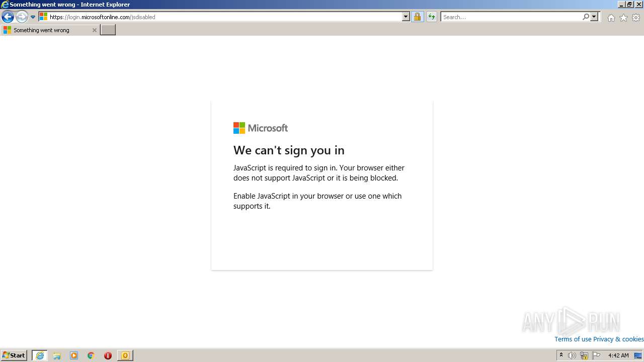Click the 'Enable JavaScript in your browser' text
Image resolution: width=644 pixels, height=362 pixels.
[x=317, y=201]
